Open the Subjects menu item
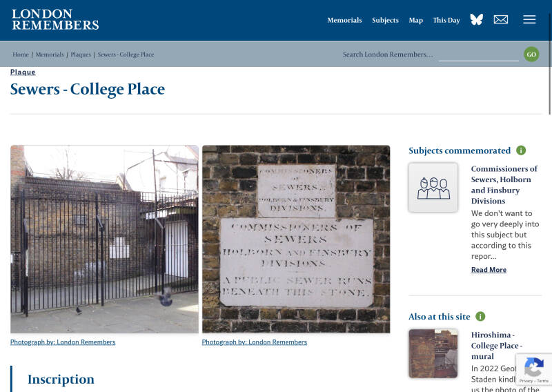This screenshot has height=392, width=552. pos(385,20)
